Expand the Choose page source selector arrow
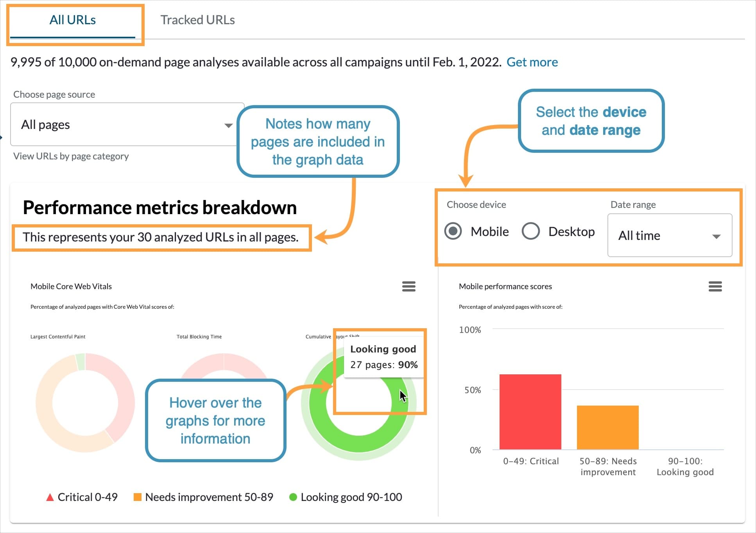 tap(229, 125)
